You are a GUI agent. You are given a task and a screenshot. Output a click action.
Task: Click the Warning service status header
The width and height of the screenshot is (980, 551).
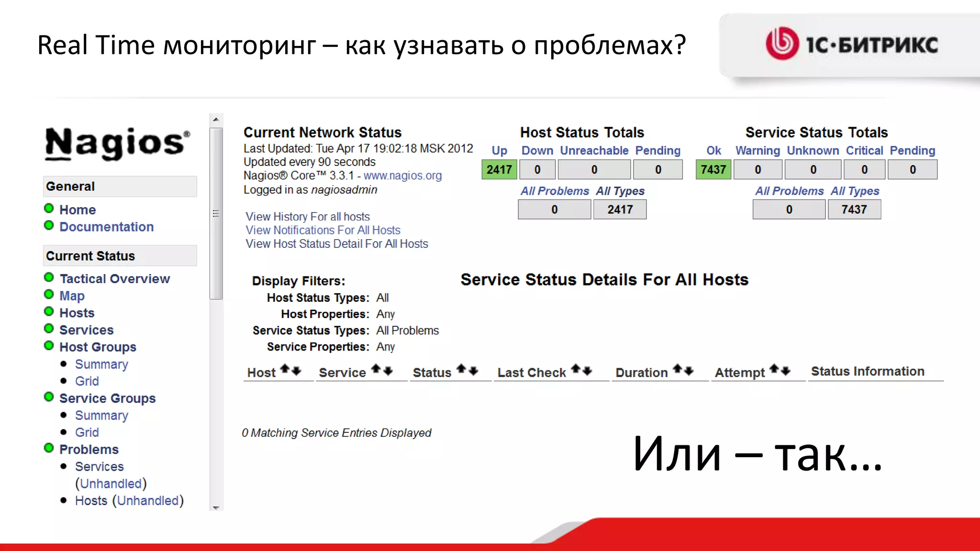pos(758,151)
